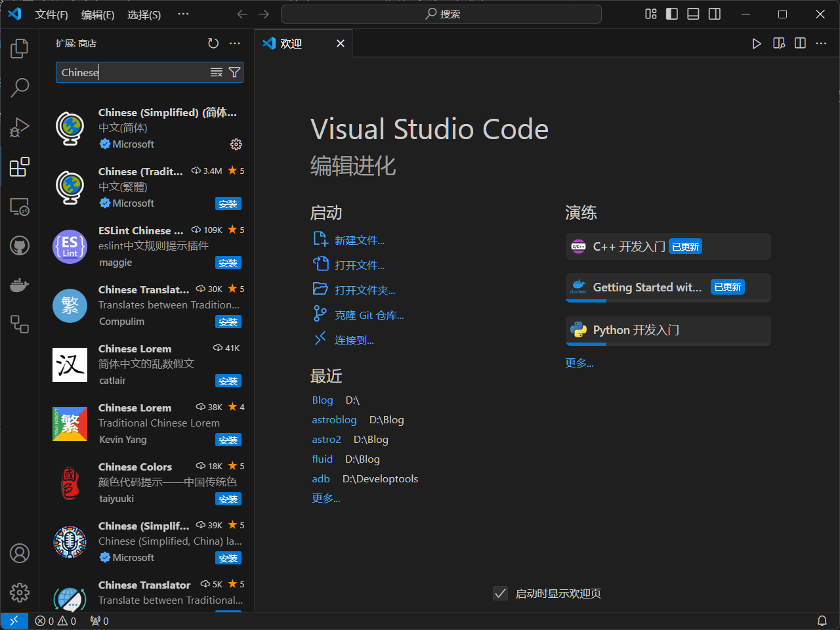Viewport: 840px width, 630px height.
Task: Open the 编辑(E) menu
Action: coord(98,14)
